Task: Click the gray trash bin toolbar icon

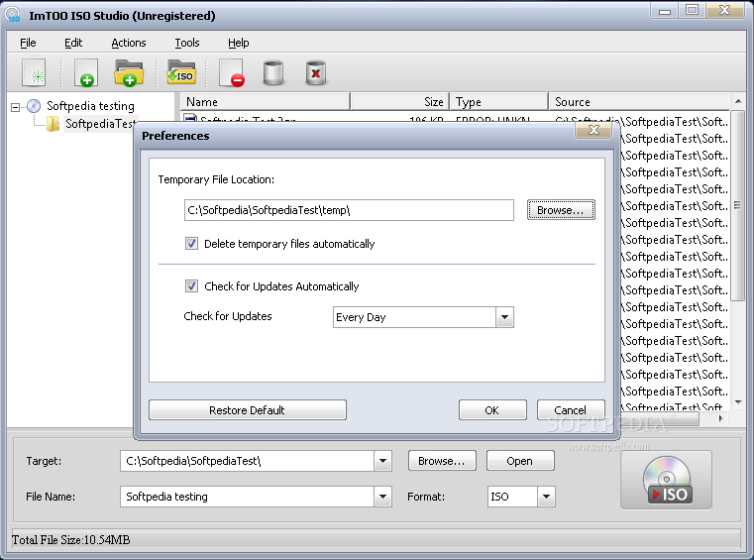Action: 273,73
